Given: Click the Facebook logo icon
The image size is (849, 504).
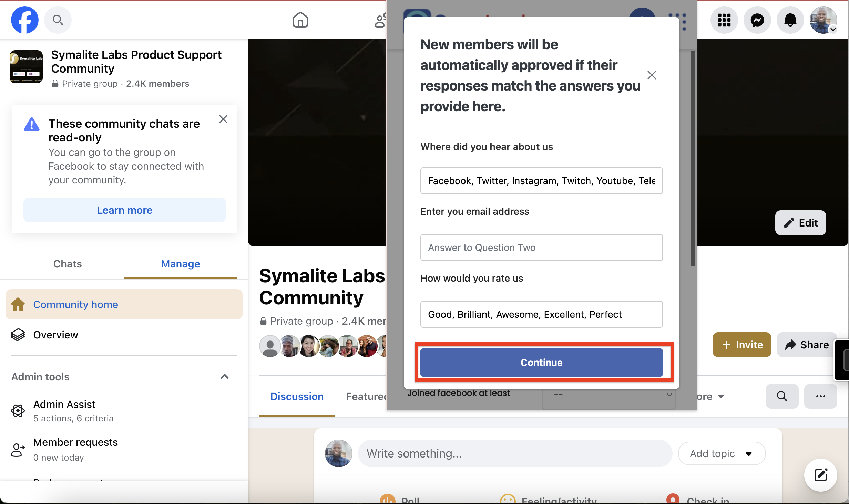Looking at the screenshot, I should tap(24, 20).
